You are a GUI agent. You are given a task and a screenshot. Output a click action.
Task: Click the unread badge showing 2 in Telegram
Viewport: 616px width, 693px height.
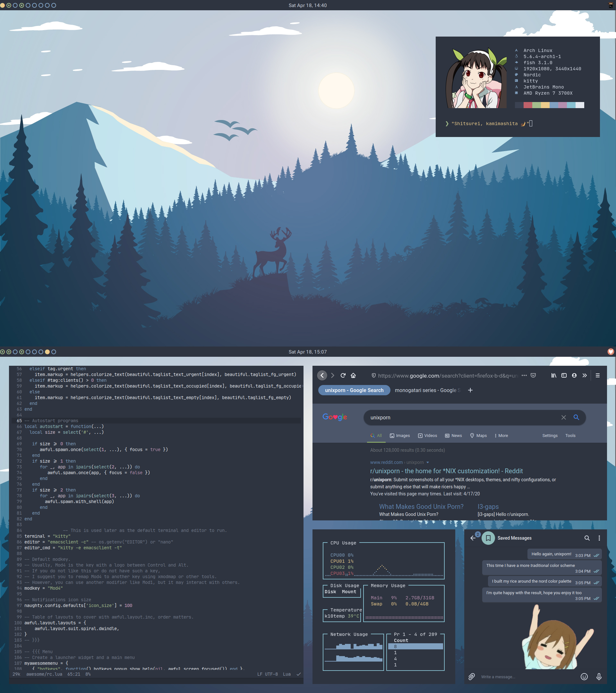coord(478,534)
